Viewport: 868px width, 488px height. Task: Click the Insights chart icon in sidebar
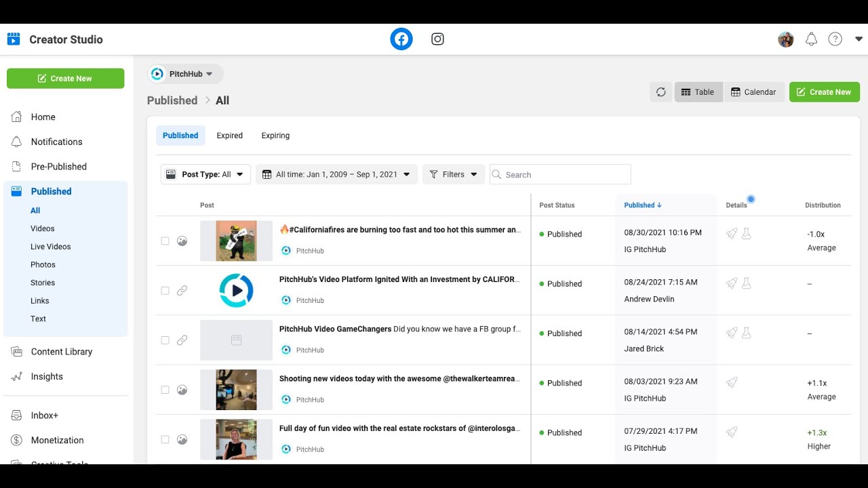tap(17, 376)
